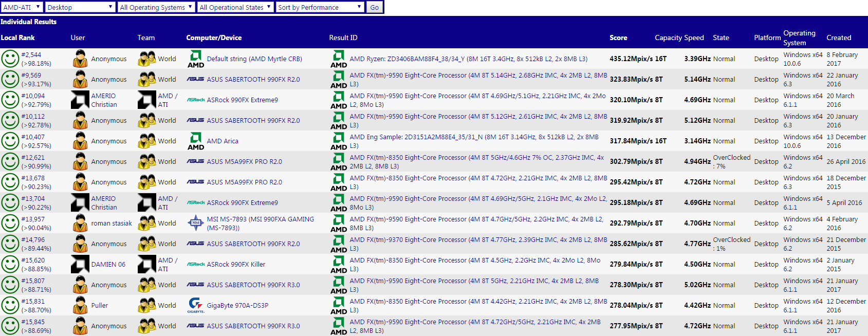Click the Local Rank column header
The width and height of the screenshot is (868, 336).
[18, 38]
